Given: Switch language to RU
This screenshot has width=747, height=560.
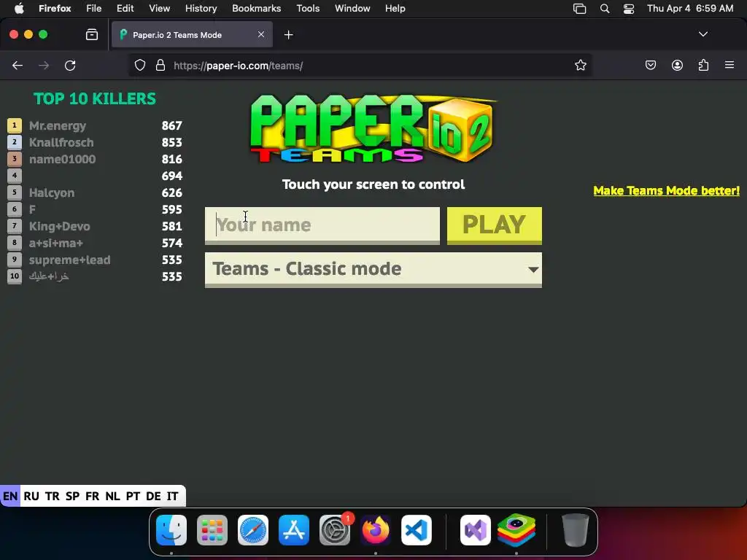Looking at the screenshot, I should 31,496.
